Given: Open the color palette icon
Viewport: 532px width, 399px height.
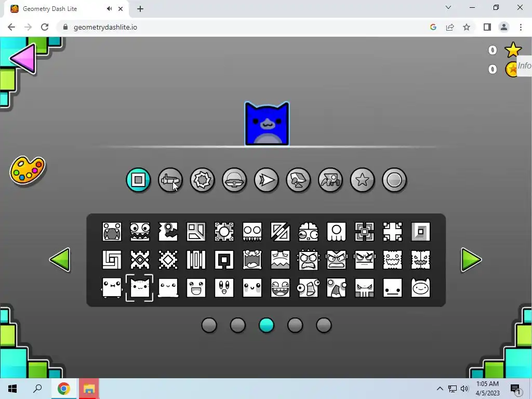Looking at the screenshot, I should (x=28, y=170).
